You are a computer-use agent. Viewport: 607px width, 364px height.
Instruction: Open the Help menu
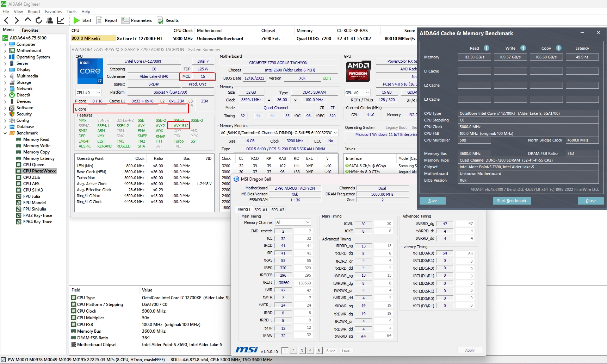click(86, 12)
